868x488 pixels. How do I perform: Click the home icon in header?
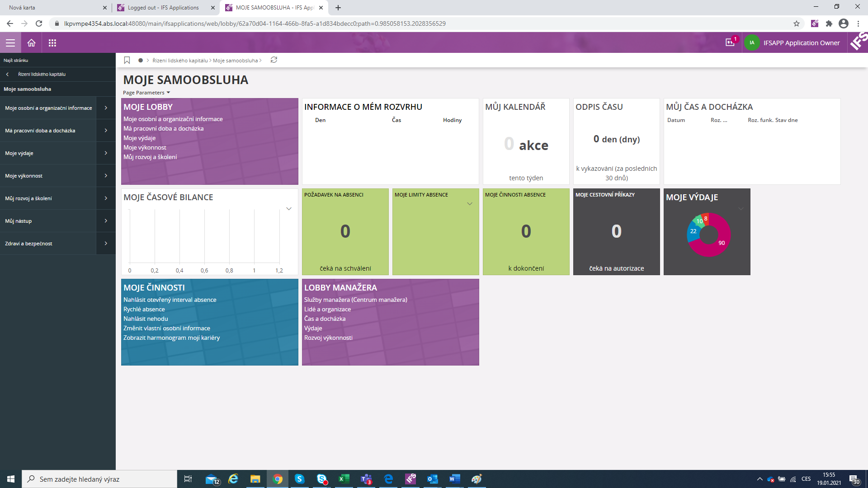coord(31,43)
